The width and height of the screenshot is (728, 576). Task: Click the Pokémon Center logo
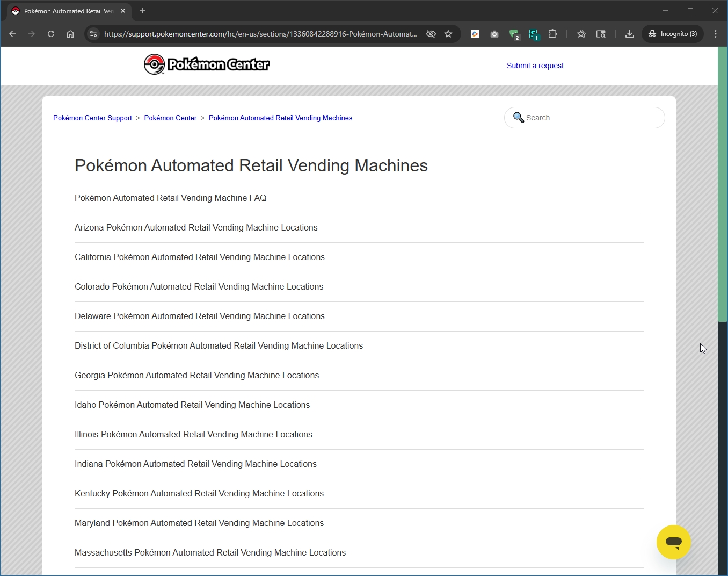pyautogui.click(x=207, y=64)
